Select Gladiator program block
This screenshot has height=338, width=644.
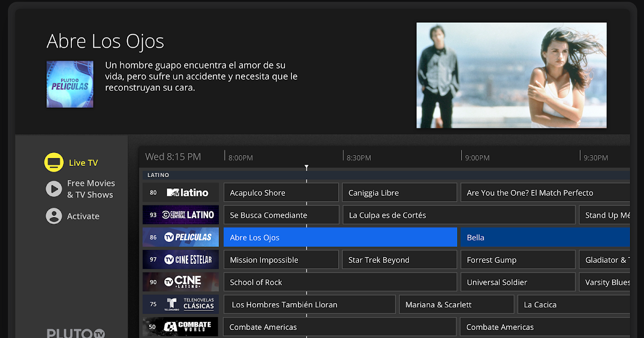604,260
